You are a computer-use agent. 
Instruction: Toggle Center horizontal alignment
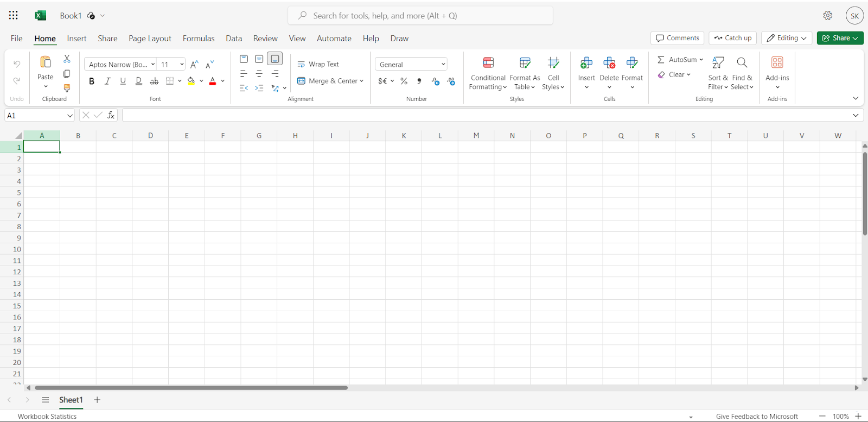click(259, 73)
